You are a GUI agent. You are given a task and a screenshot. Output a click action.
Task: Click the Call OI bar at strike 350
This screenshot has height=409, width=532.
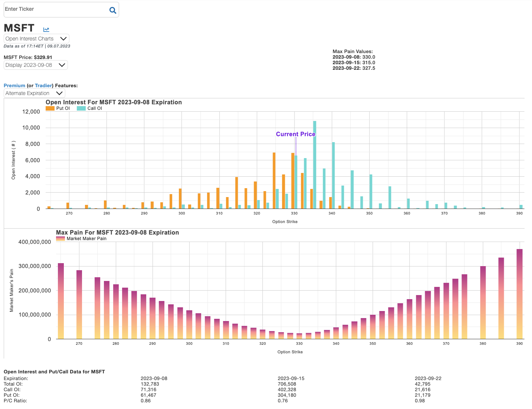point(371,192)
